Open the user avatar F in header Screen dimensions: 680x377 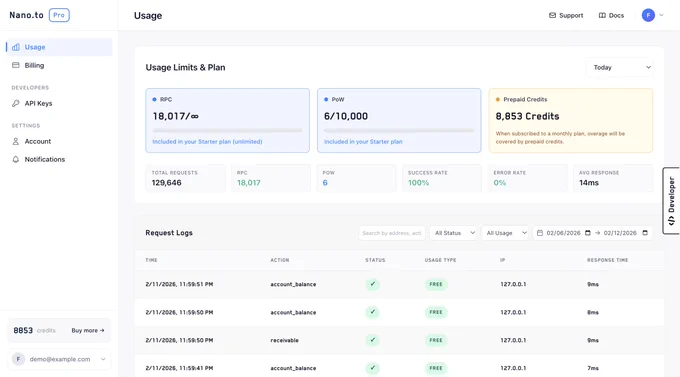click(x=648, y=15)
